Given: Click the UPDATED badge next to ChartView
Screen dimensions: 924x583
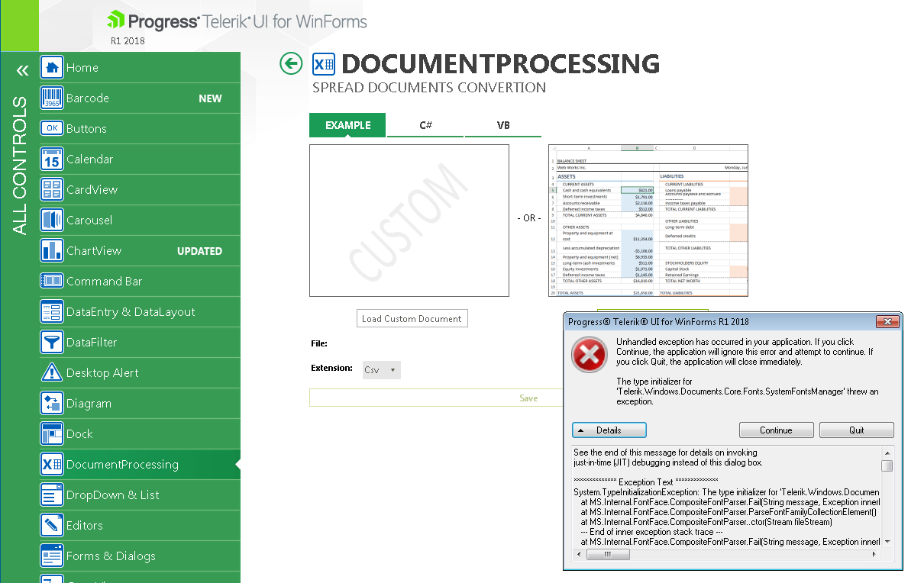Looking at the screenshot, I should click(x=200, y=251).
